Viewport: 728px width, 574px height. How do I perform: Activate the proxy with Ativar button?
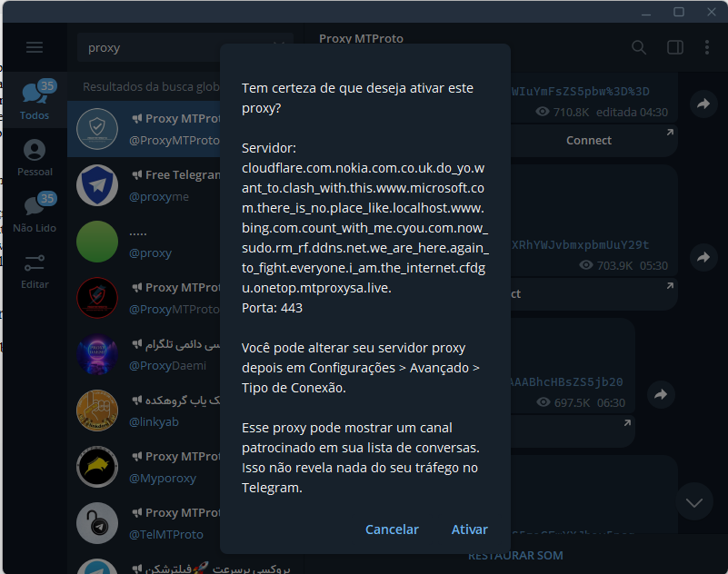tap(469, 529)
